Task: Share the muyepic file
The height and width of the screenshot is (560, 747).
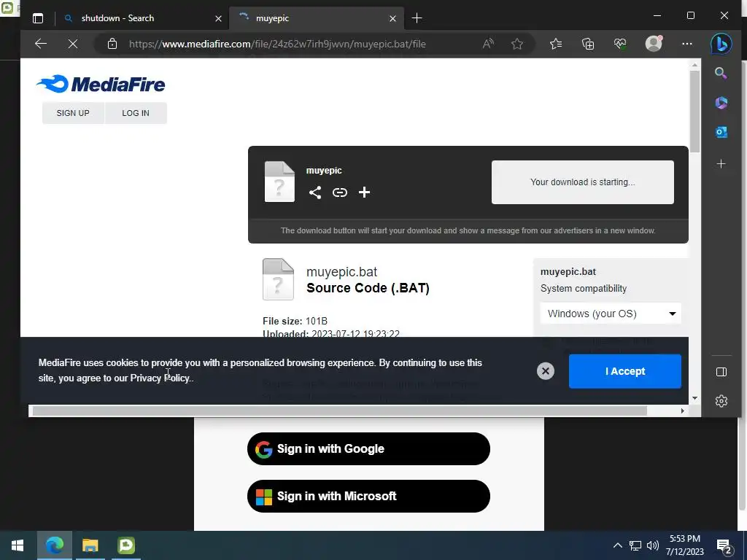Action: [x=315, y=192]
